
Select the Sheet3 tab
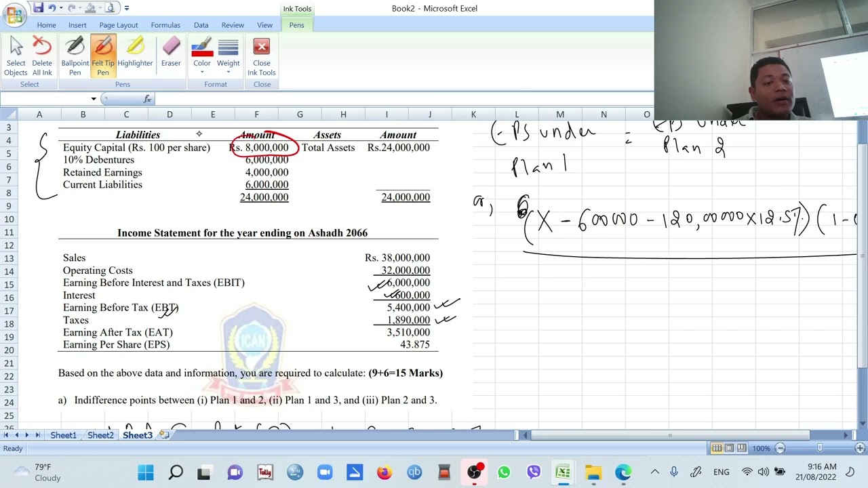(x=138, y=435)
